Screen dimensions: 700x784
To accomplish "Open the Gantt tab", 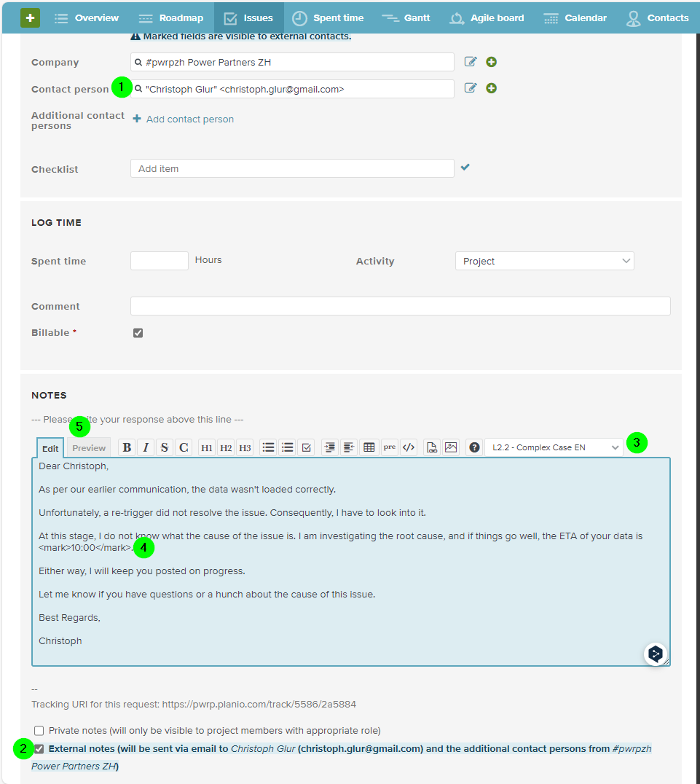I will (x=406, y=18).
